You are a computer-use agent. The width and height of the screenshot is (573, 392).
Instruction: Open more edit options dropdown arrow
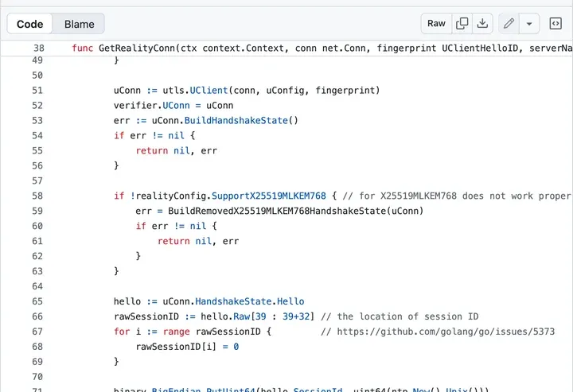pyautogui.click(x=529, y=24)
